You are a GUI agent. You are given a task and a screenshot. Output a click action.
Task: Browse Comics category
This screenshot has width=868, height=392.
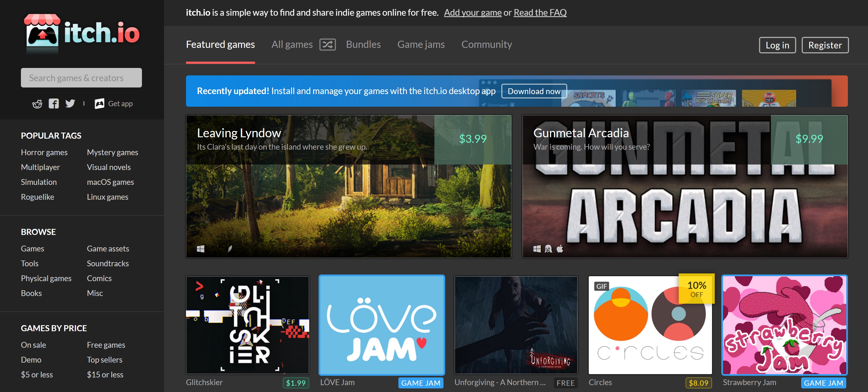click(x=99, y=278)
